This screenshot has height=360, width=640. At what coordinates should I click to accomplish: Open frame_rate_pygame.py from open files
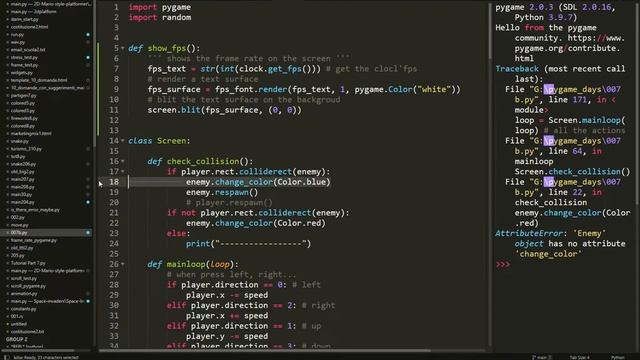click(x=33, y=240)
